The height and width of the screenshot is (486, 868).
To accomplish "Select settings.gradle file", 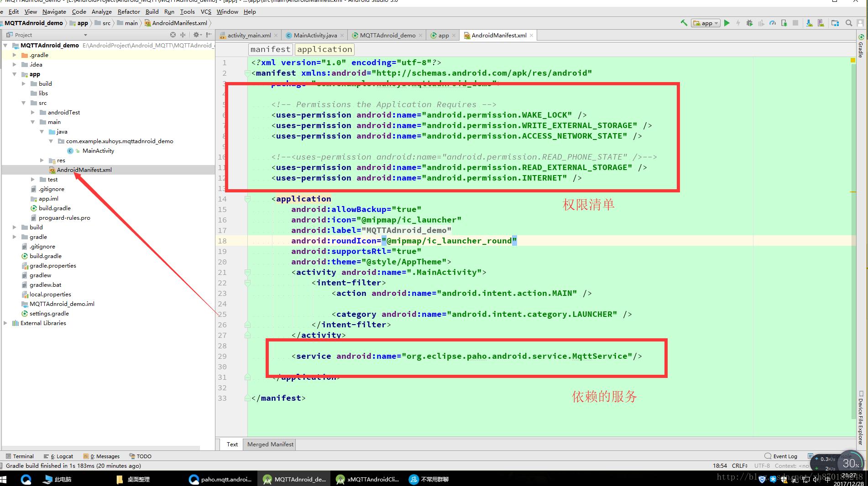I will click(x=49, y=313).
